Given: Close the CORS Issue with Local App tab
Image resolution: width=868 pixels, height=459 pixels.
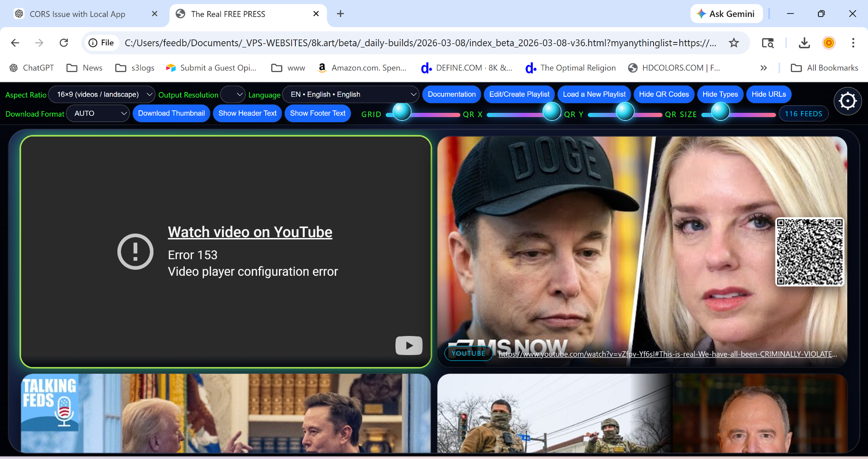Looking at the screenshot, I should coord(155,14).
